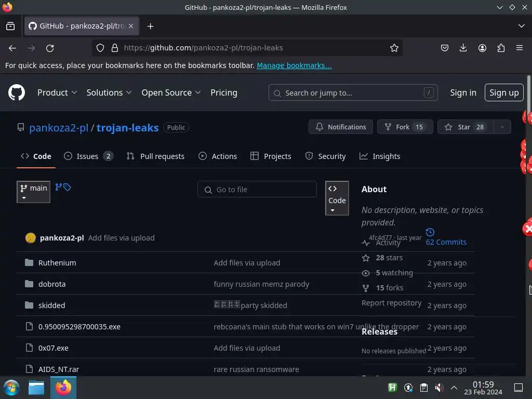The image size is (532, 399).
Task: Open the Firefox hamburger application menu
Action: point(520,48)
